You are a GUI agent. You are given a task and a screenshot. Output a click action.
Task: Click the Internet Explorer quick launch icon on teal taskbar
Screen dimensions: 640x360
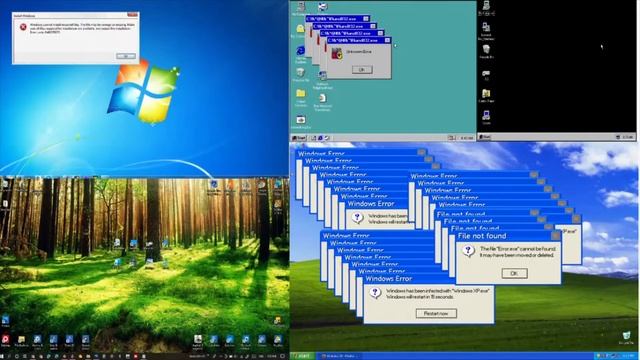320,138
